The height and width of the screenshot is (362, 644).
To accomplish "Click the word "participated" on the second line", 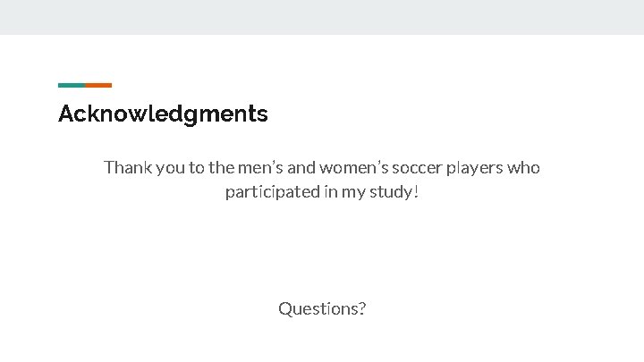I will 272,192.
